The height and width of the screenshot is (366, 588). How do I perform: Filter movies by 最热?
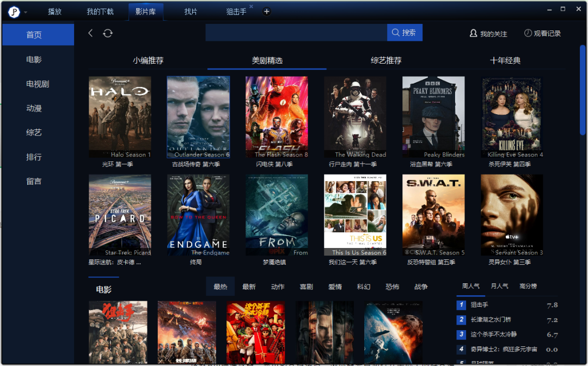click(220, 287)
